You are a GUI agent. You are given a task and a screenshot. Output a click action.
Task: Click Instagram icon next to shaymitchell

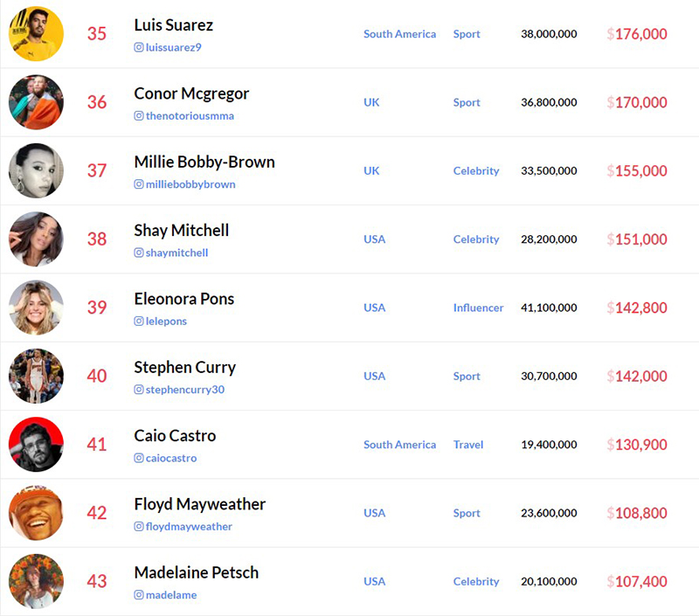point(139,253)
